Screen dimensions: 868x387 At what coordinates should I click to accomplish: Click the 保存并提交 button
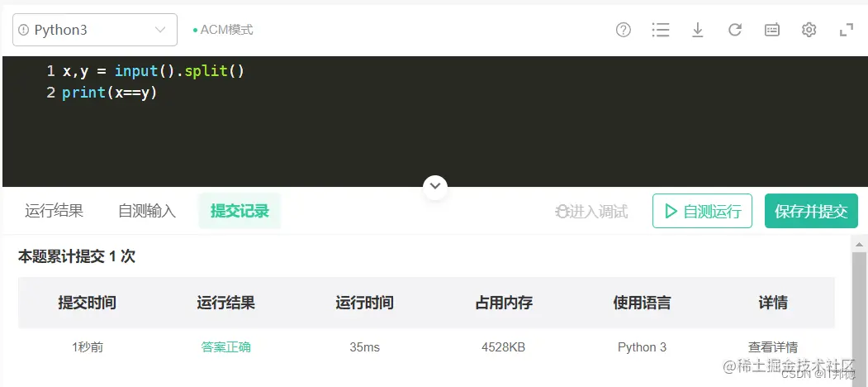(x=811, y=211)
